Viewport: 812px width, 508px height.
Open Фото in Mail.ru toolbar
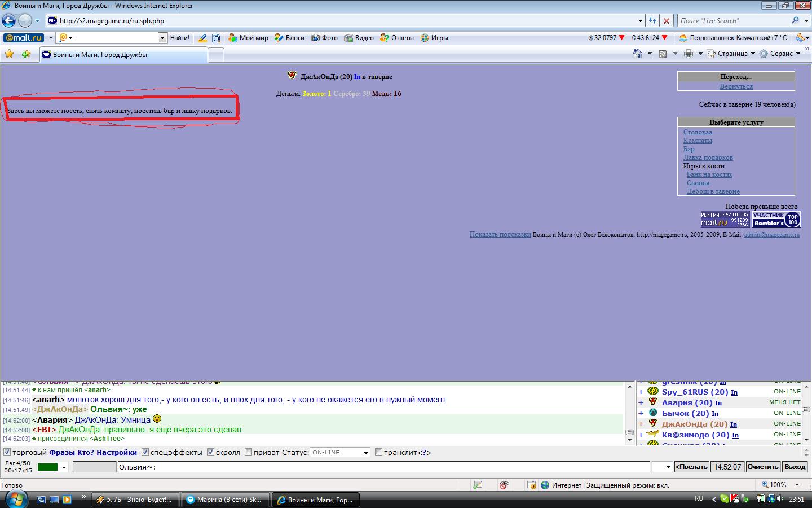(324, 38)
